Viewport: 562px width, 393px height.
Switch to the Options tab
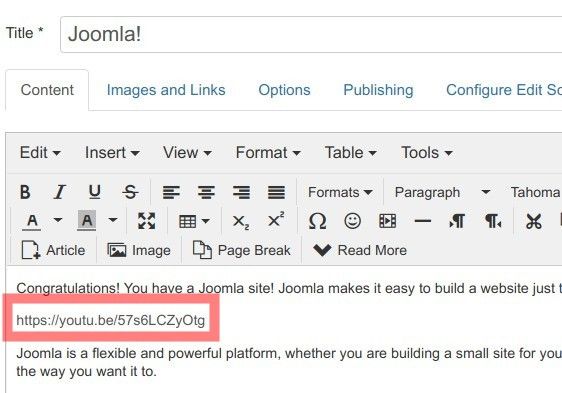(x=284, y=90)
